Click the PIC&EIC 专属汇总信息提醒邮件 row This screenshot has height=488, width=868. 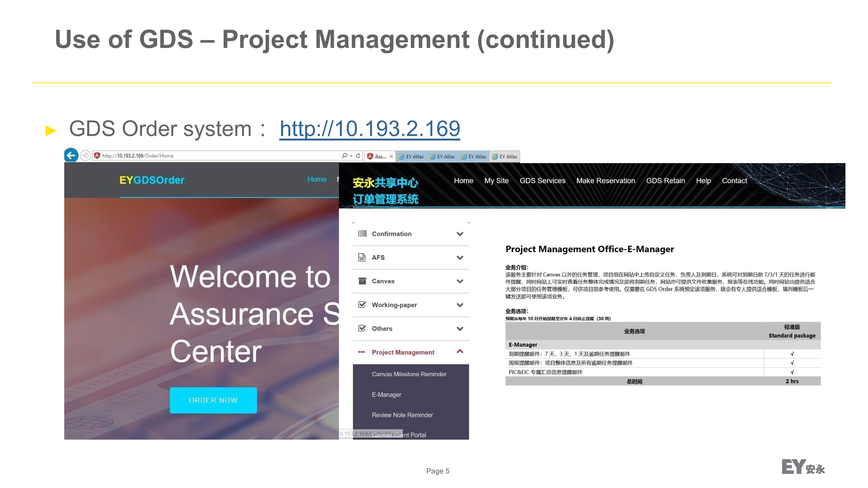pyautogui.click(x=663, y=372)
